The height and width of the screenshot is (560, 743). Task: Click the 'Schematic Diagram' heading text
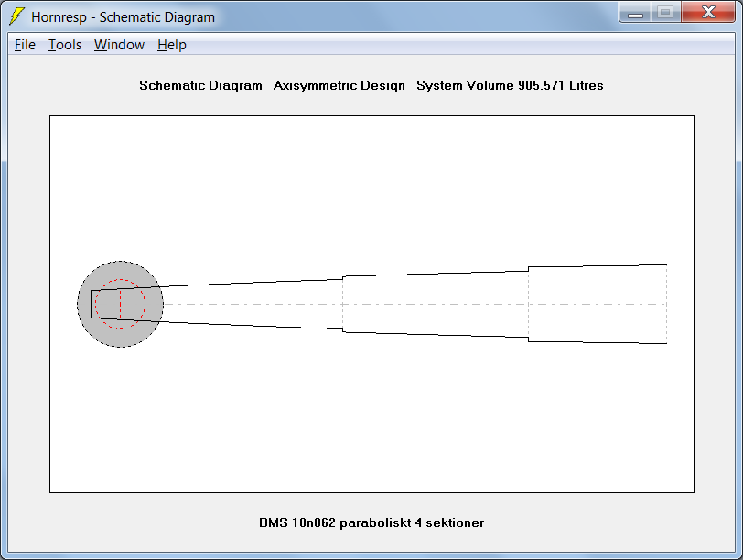click(x=200, y=86)
